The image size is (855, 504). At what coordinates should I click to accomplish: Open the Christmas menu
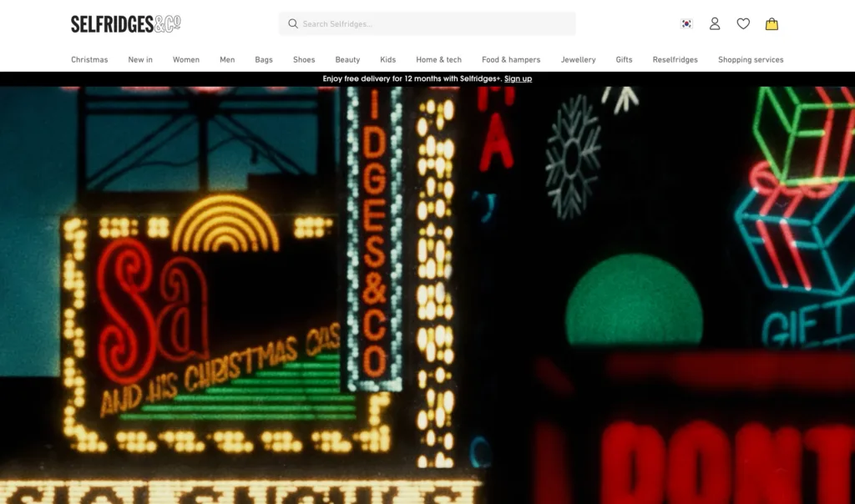coord(89,60)
